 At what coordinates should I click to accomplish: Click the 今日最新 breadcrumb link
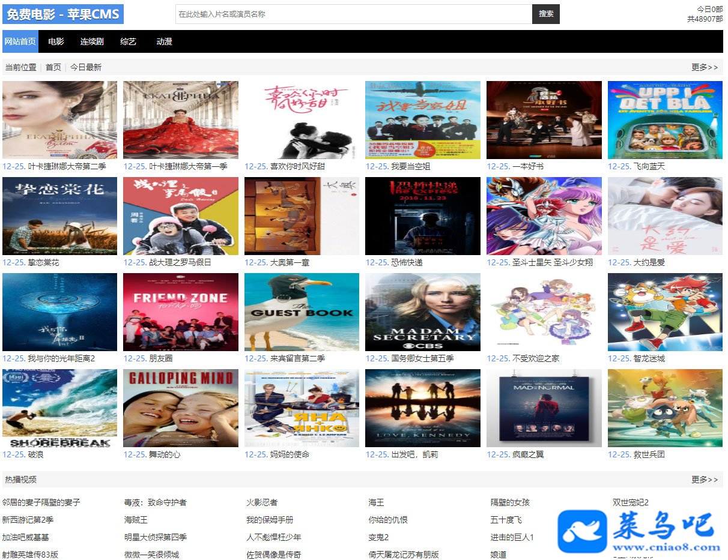(x=86, y=67)
